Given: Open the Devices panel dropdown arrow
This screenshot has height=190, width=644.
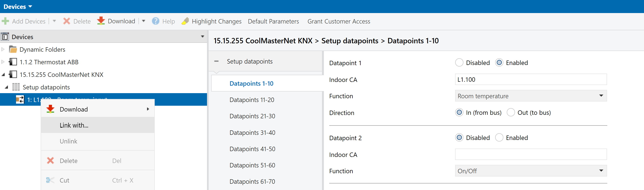Looking at the screenshot, I should pos(203,37).
